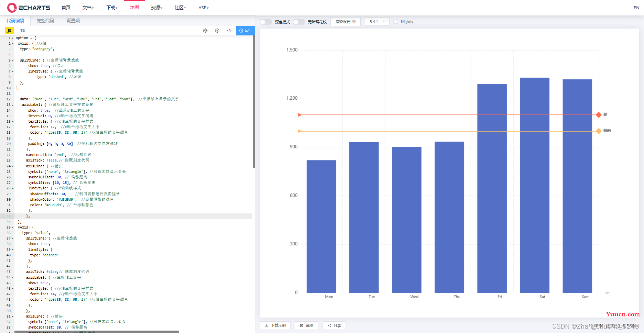Click the 是 mark line label
Viewport: 644px width, 333px height.
click(605, 114)
